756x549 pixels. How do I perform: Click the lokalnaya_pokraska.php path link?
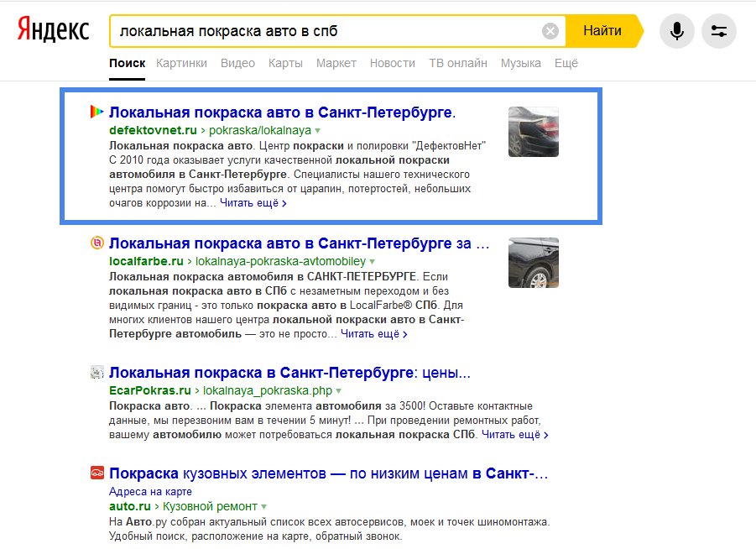point(268,391)
